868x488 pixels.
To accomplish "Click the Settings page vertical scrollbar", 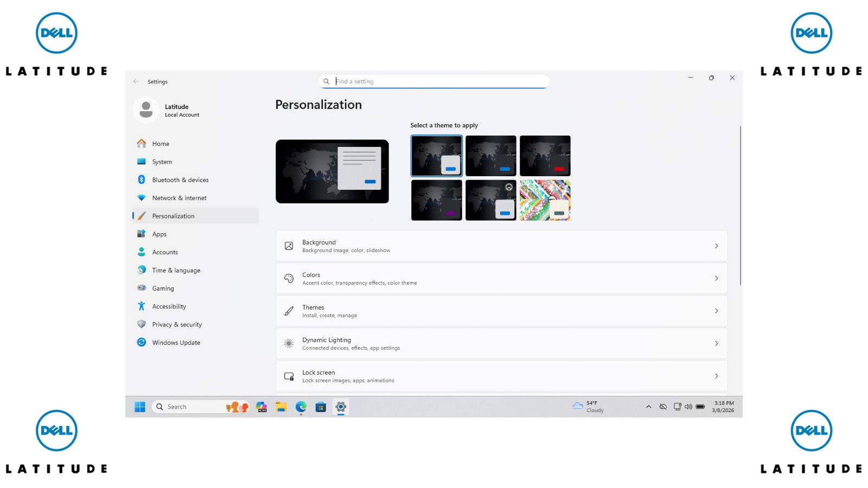I will [740, 206].
